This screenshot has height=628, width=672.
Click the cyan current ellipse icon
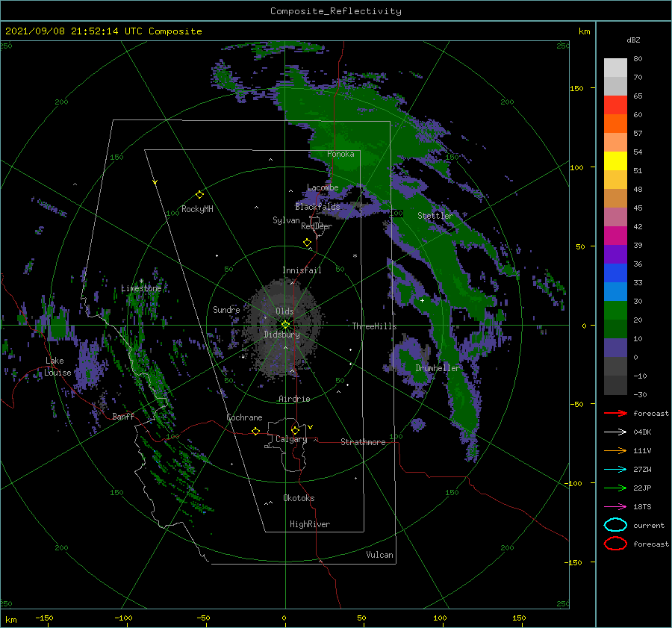click(x=615, y=525)
